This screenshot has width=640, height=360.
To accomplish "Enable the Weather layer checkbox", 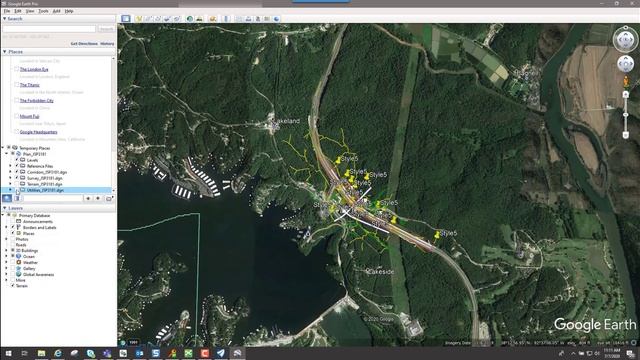I will (13, 262).
